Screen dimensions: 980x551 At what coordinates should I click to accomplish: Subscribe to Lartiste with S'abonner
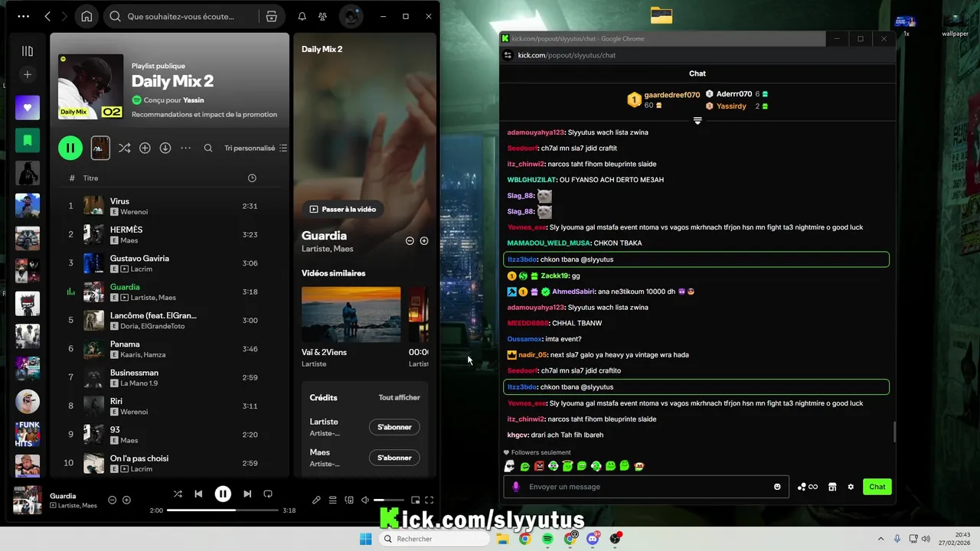[394, 427]
